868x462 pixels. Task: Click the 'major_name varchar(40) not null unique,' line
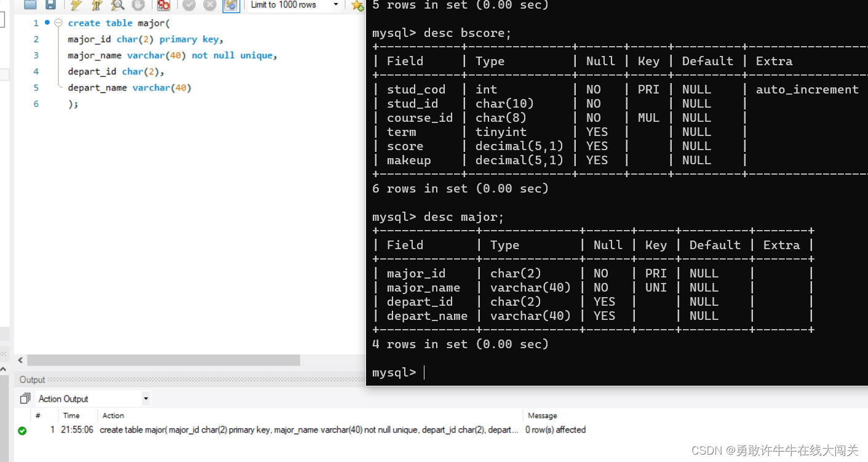click(x=173, y=55)
